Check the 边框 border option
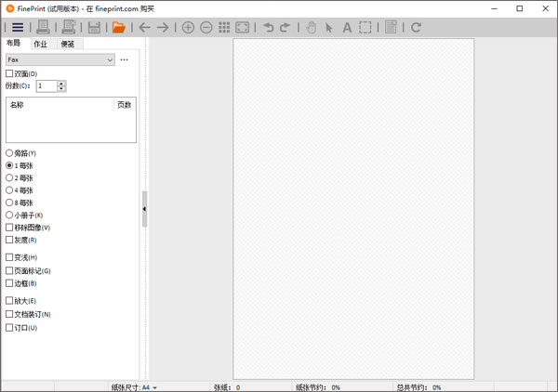558x392 pixels. [10, 283]
